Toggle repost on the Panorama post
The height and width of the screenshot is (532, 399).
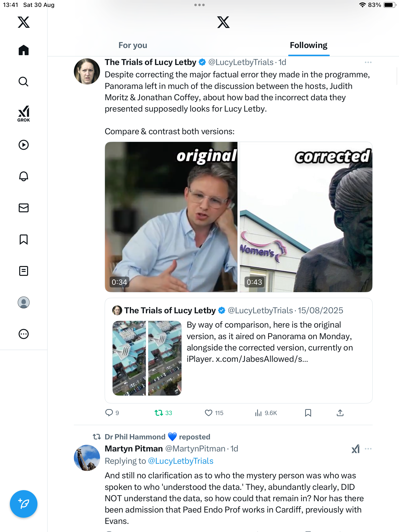[x=159, y=413]
